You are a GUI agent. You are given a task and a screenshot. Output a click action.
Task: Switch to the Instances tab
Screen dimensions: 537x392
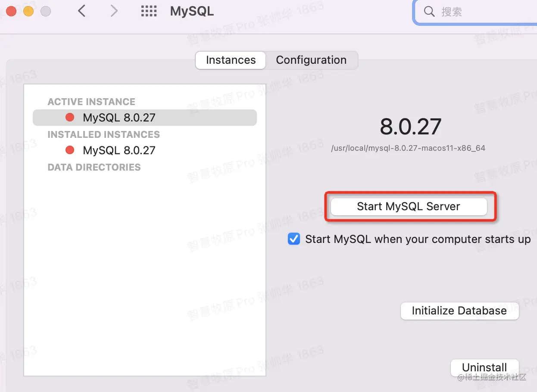pos(231,60)
